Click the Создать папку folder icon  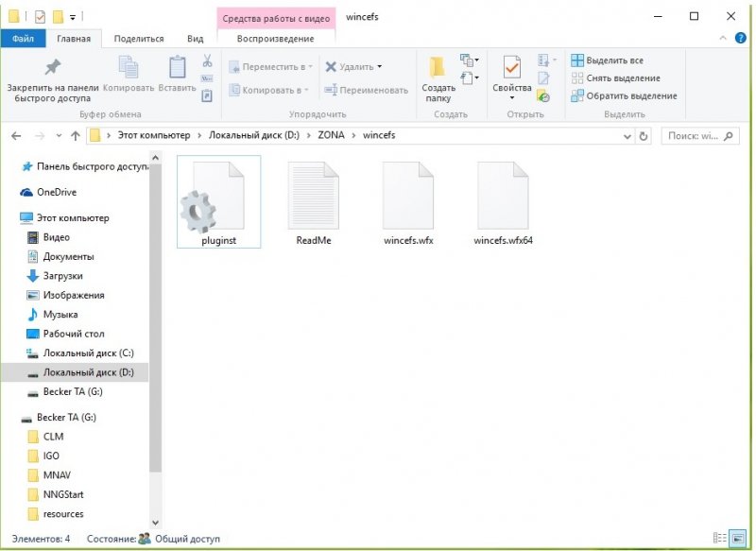[438, 68]
